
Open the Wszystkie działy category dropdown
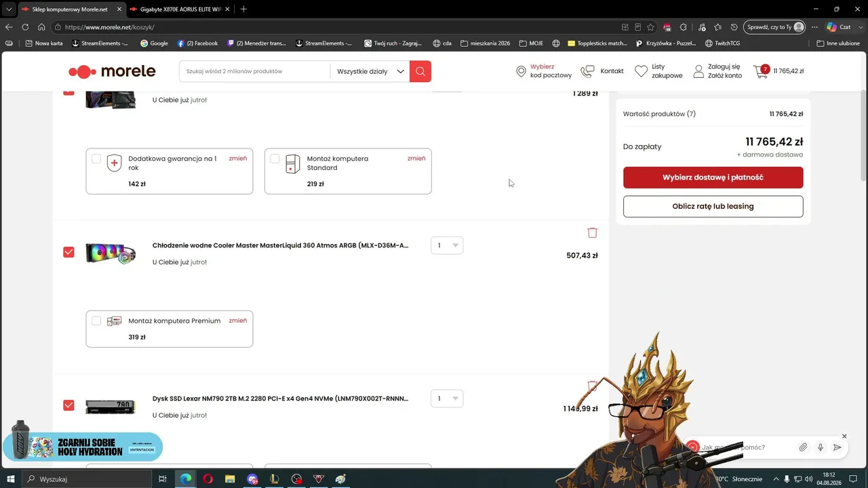[370, 71]
